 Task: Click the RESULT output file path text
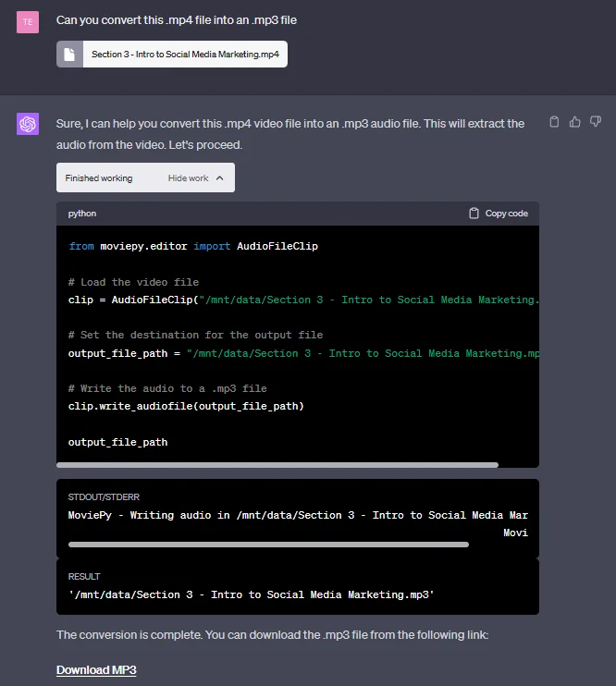pyautogui.click(x=251, y=594)
